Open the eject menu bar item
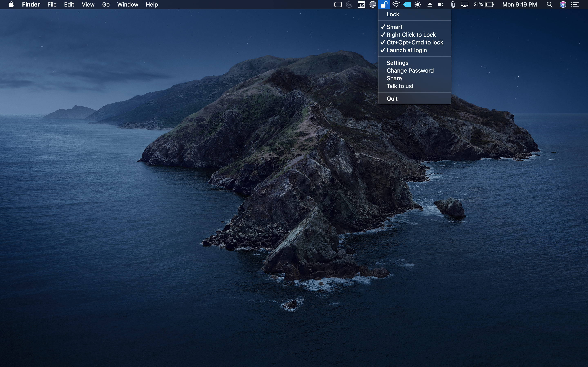588x367 pixels. pos(430,5)
